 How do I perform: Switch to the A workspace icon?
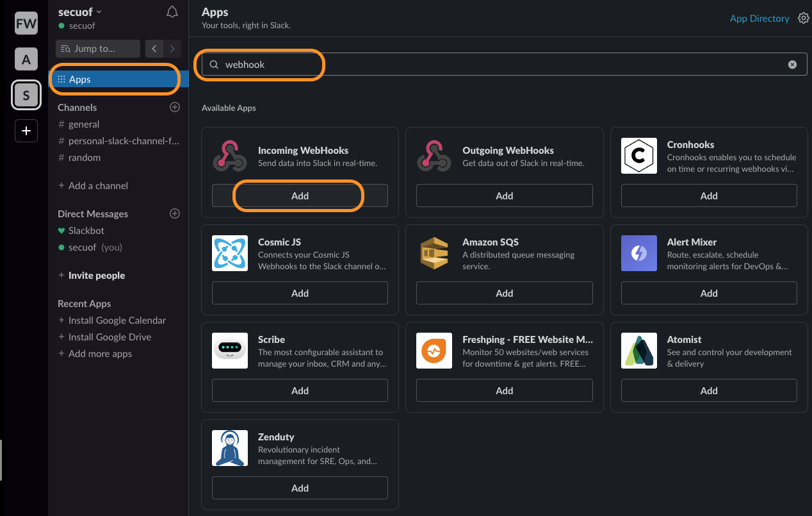pos(26,60)
